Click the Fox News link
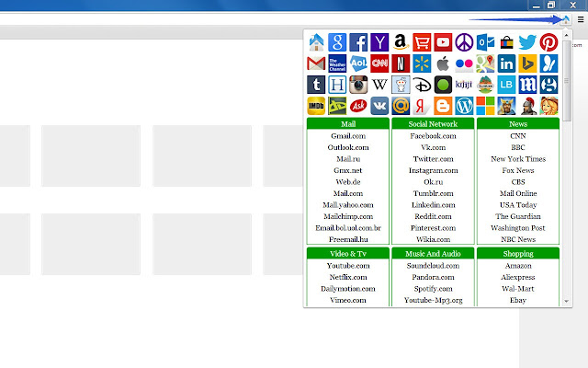The width and height of the screenshot is (588, 368). [x=518, y=170]
